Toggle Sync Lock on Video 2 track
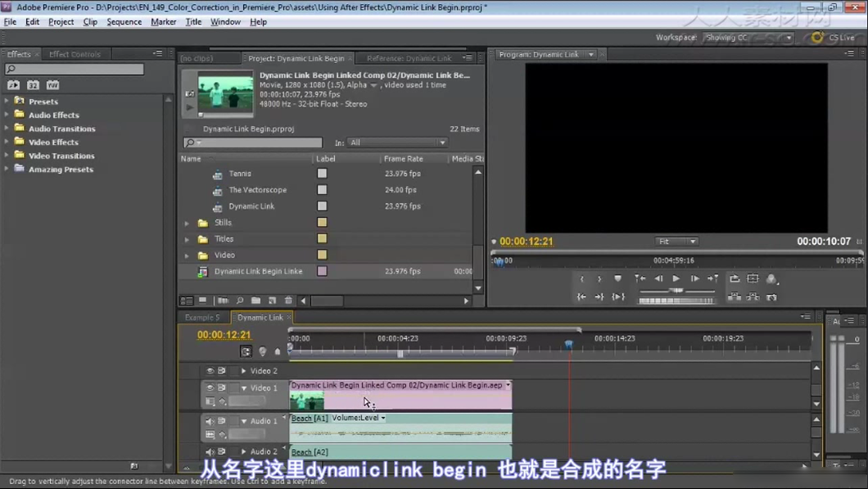Screen dimensions: 868x489 tap(221, 370)
